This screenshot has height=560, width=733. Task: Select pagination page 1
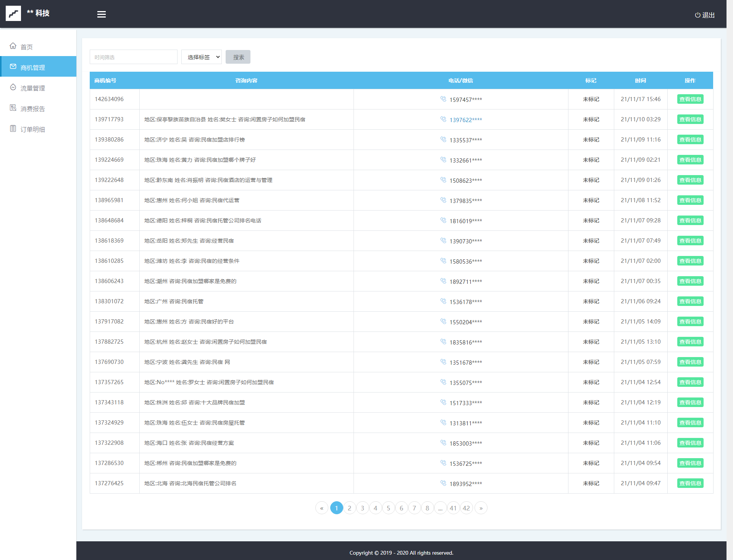tap(336, 508)
